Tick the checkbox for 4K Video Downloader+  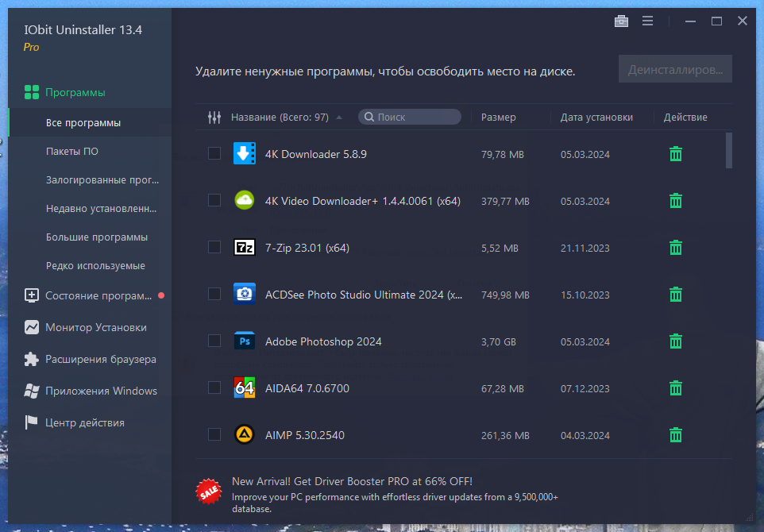(x=214, y=200)
